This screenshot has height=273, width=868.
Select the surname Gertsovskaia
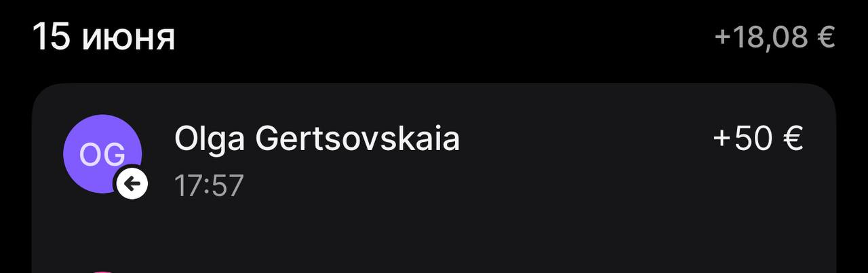[357, 139]
